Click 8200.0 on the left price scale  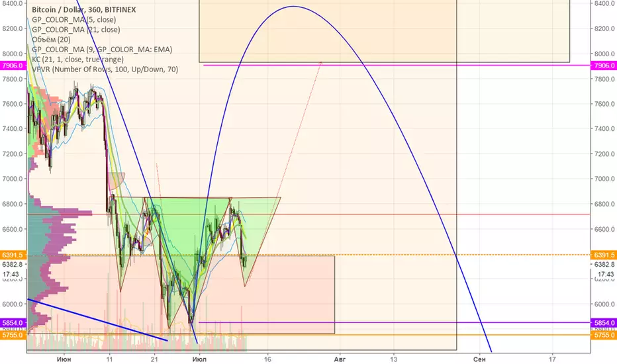click(13, 28)
